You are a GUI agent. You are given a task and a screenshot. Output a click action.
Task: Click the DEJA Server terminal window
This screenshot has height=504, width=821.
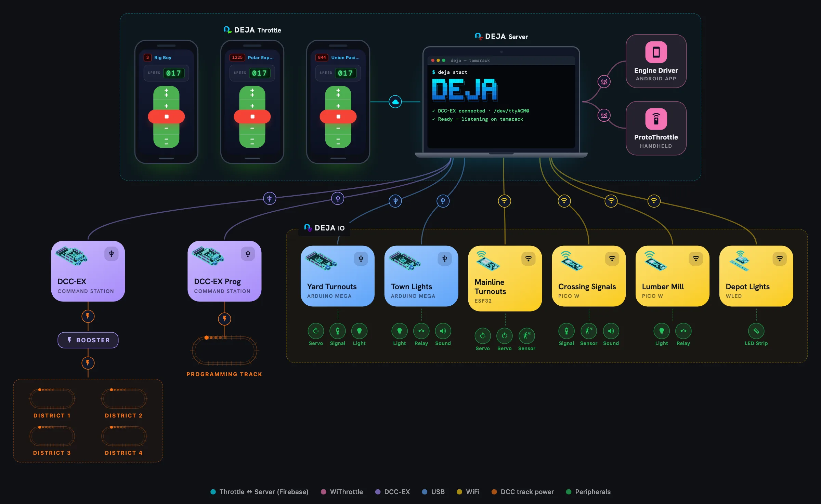click(501, 102)
